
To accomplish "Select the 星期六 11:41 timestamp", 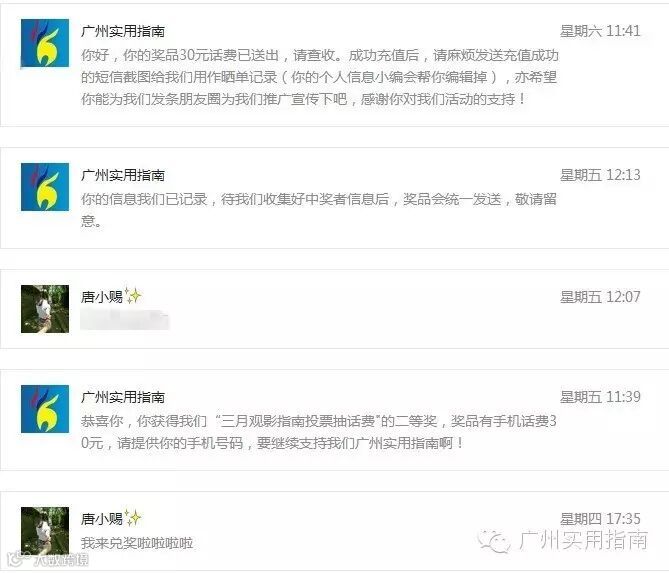I will pyautogui.click(x=600, y=31).
